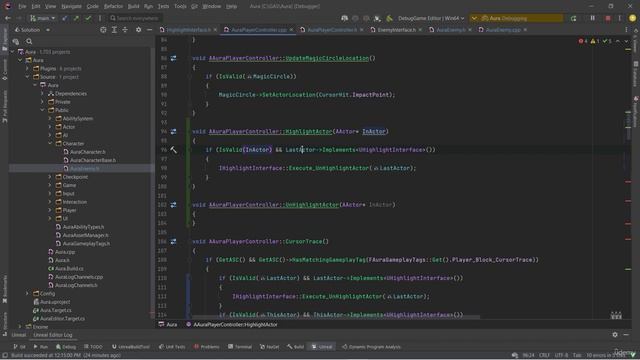Stop the debugging session
Image resolution: width=640 pixels, height=360 pixels.
coord(608,18)
